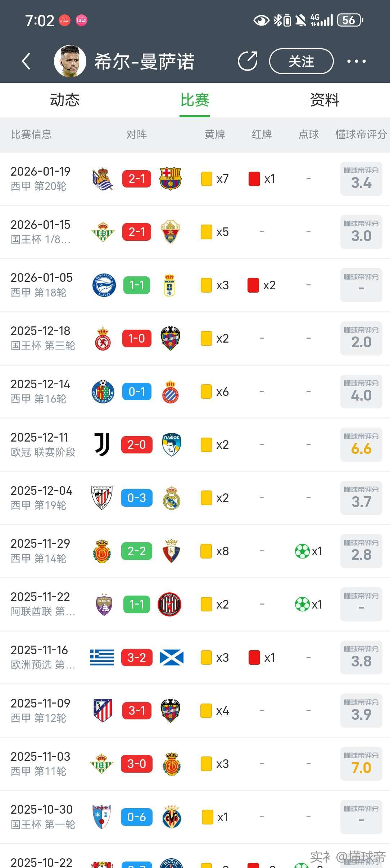The image size is (390, 868).
Task: Tap the FC Barcelona crest
Action: pos(171,178)
